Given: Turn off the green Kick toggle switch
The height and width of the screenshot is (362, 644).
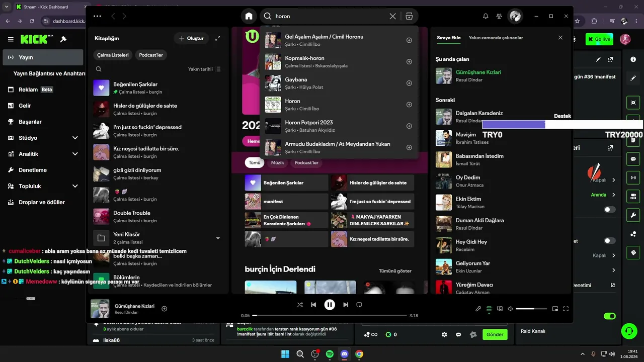Looking at the screenshot, I should [x=610, y=316].
